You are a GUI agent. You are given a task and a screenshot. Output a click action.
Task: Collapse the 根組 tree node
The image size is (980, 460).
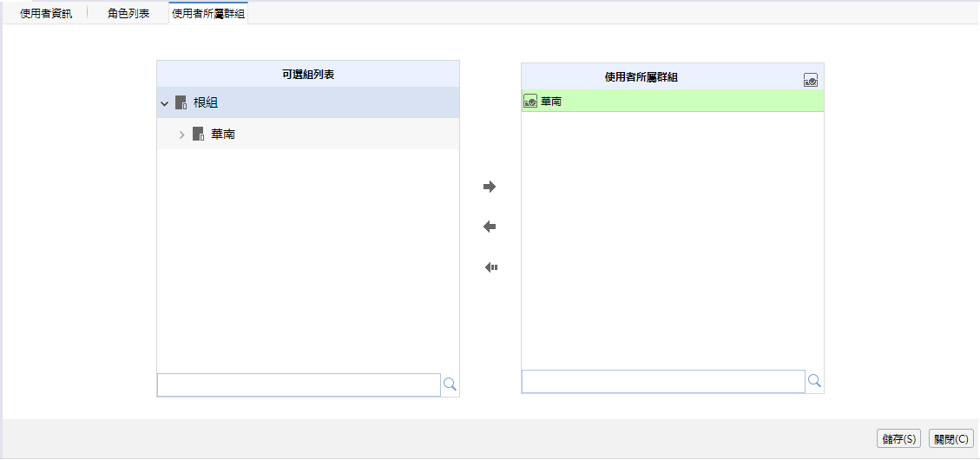(x=164, y=103)
